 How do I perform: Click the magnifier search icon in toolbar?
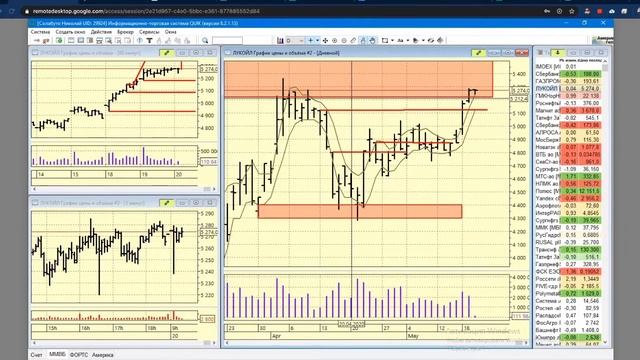[205, 40]
